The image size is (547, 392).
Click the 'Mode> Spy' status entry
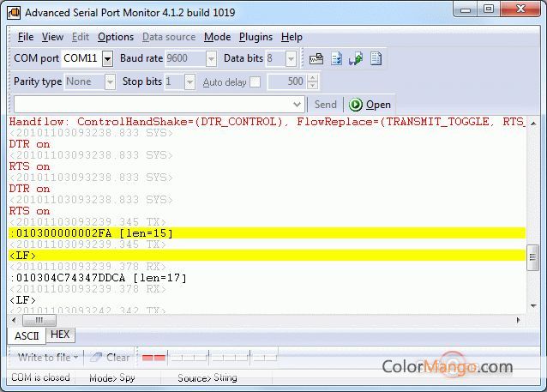click(112, 377)
